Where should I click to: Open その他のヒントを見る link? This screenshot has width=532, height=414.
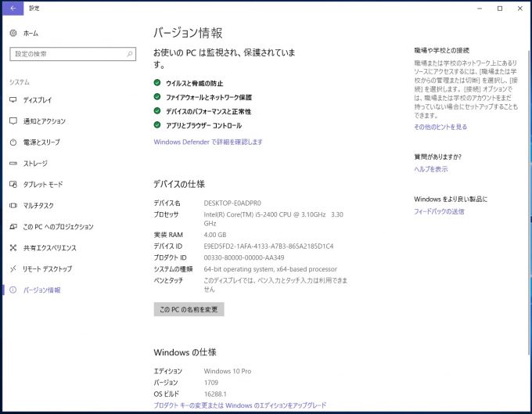point(440,127)
